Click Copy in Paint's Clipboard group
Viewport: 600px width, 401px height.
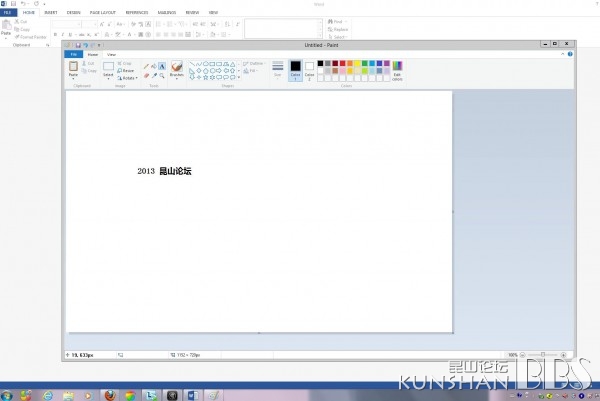coord(89,71)
